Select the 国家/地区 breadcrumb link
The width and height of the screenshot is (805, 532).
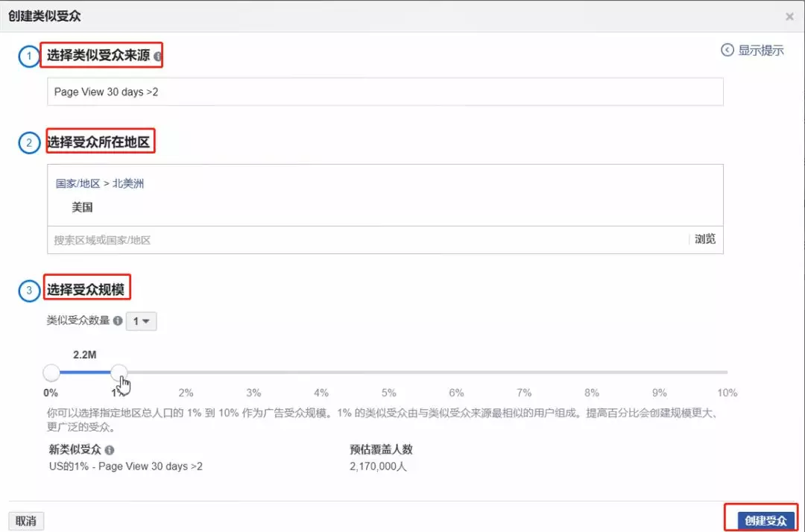coord(79,183)
